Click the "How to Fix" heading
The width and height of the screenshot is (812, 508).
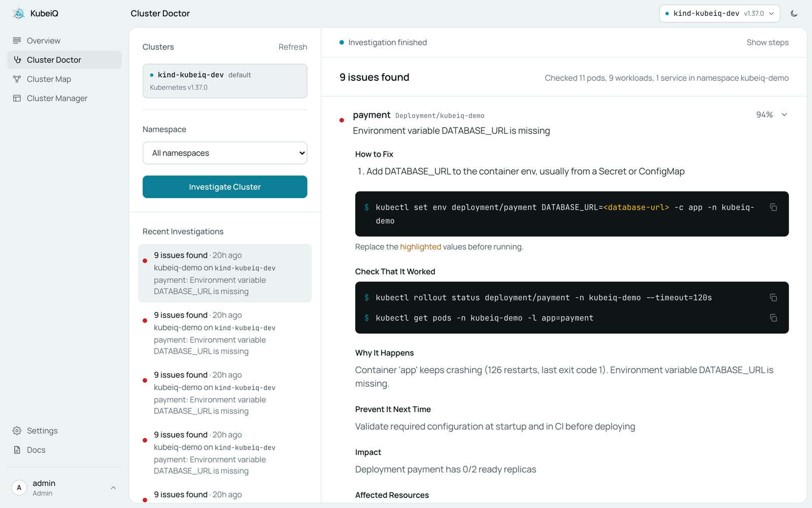[374, 154]
